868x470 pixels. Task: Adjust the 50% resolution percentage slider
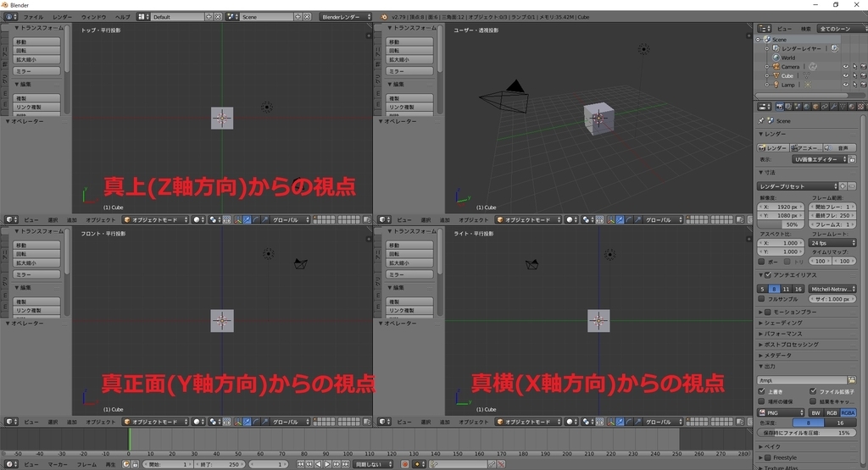click(x=782, y=224)
